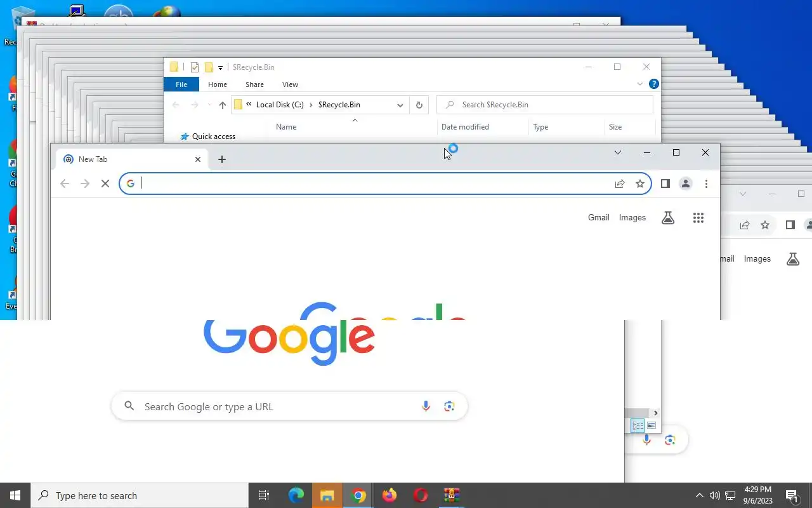Go up one level in File Explorer
The width and height of the screenshot is (812, 508).
222,105
